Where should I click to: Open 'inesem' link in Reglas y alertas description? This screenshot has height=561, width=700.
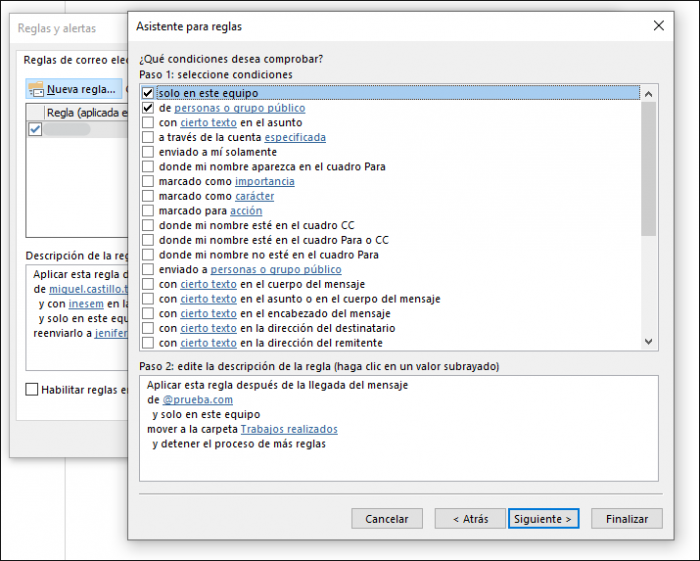tap(86, 304)
